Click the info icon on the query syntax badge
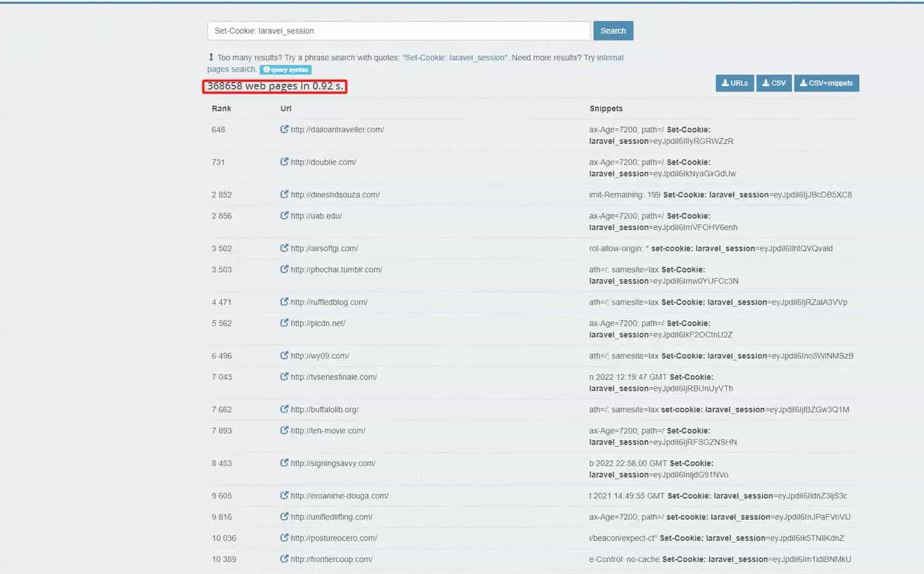924x574 pixels. (265, 70)
